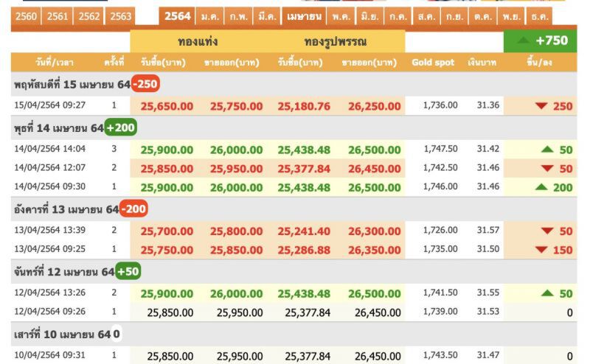This screenshot has height=364, width=590.
Task: Click the ขึ้น/ลง column header
Action: point(540,63)
